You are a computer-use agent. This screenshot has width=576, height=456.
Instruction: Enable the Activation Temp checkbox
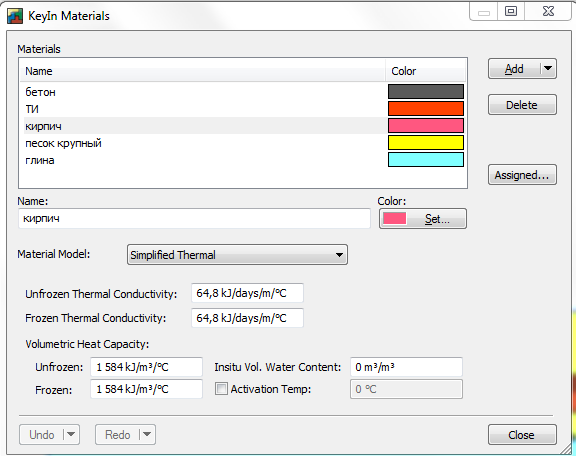click(221, 388)
